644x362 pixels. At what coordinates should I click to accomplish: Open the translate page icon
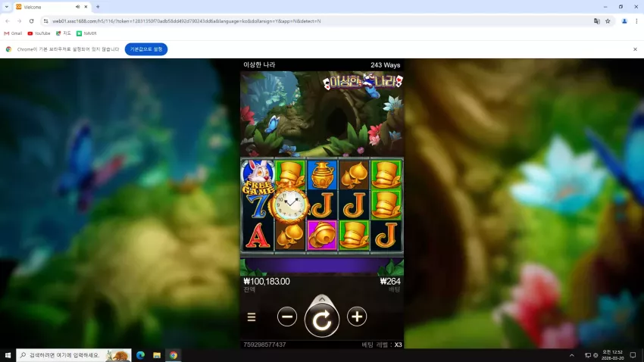pyautogui.click(x=597, y=21)
